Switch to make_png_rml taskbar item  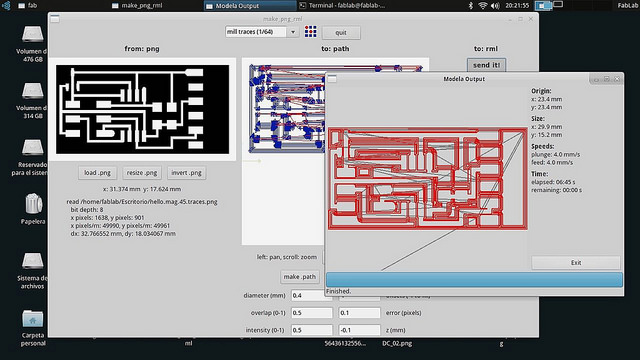(137, 5)
